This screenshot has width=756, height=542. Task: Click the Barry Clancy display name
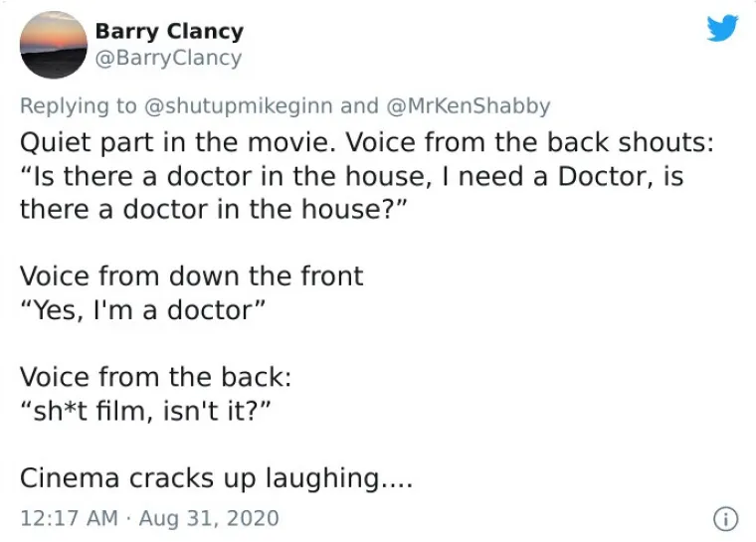(169, 32)
